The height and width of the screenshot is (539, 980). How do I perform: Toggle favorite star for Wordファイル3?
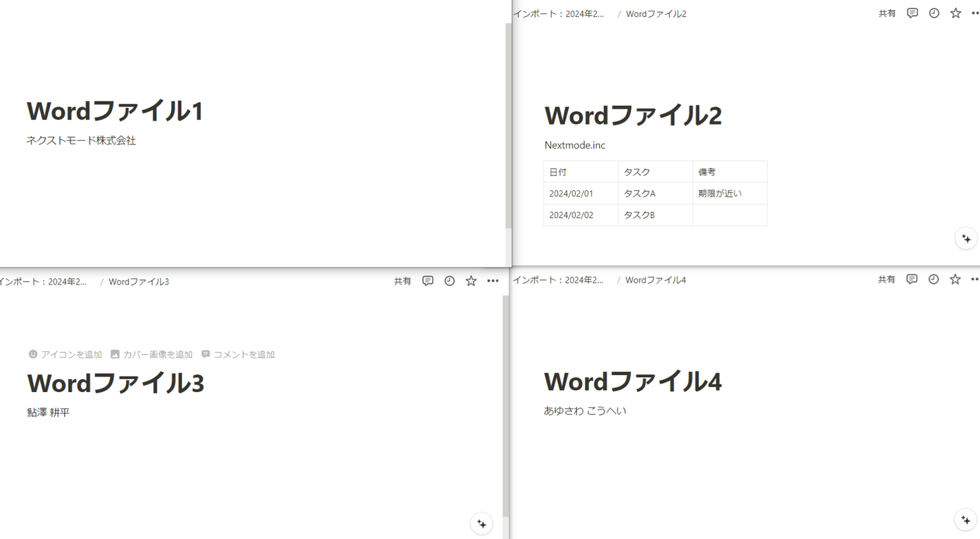pyautogui.click(x=470, y=281)
